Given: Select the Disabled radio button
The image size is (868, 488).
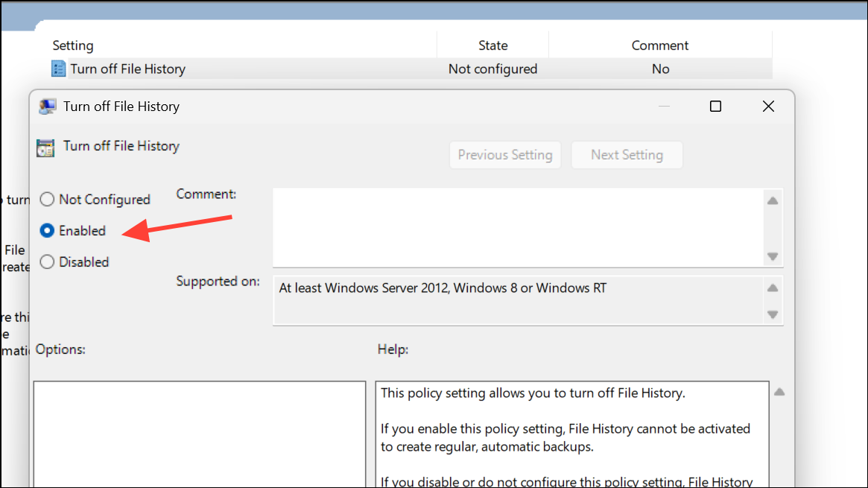Looking at the screenshot, I should coord(46,262).
